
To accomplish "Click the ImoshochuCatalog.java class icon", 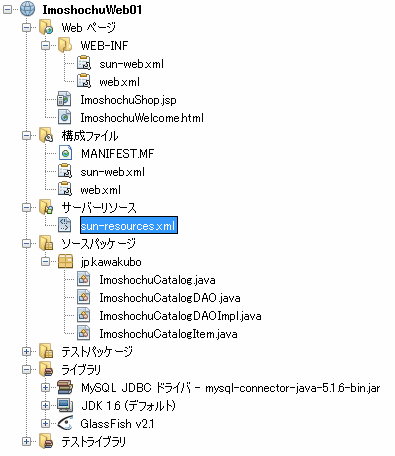I will (84, 279).
